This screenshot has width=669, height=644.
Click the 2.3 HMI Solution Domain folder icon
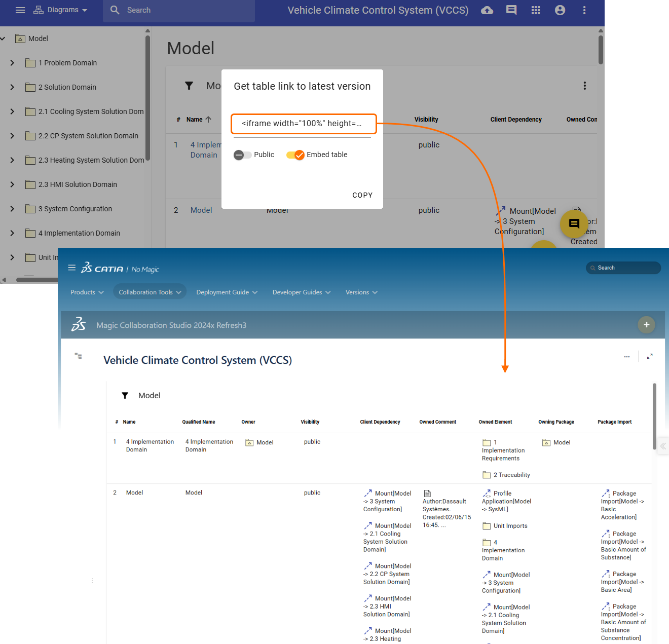click(30, 184)
